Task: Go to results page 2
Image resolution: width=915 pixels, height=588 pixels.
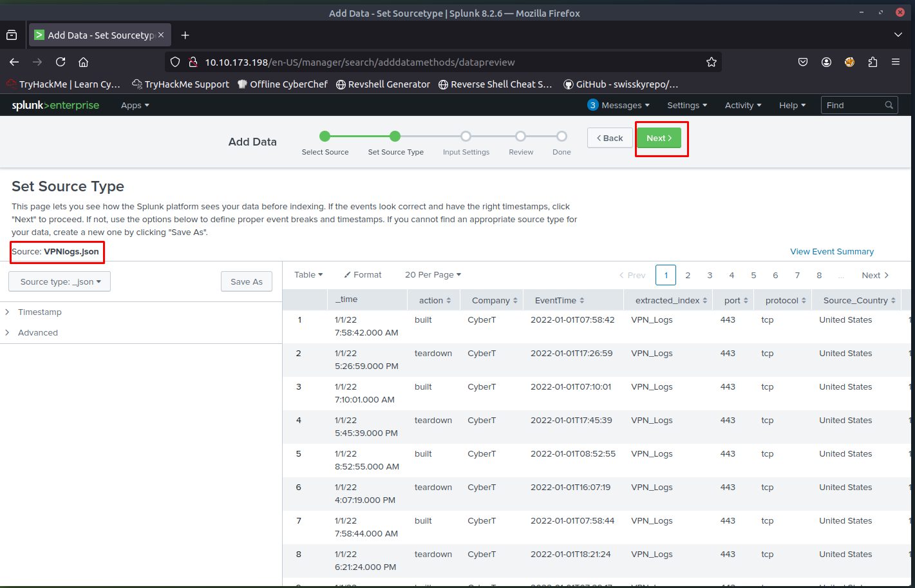Action: [688, 275]
